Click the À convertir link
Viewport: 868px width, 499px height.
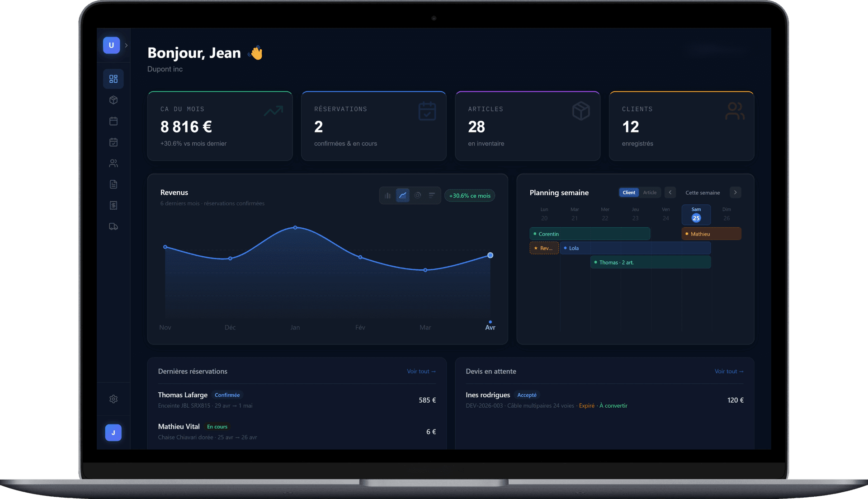point(613,406)
